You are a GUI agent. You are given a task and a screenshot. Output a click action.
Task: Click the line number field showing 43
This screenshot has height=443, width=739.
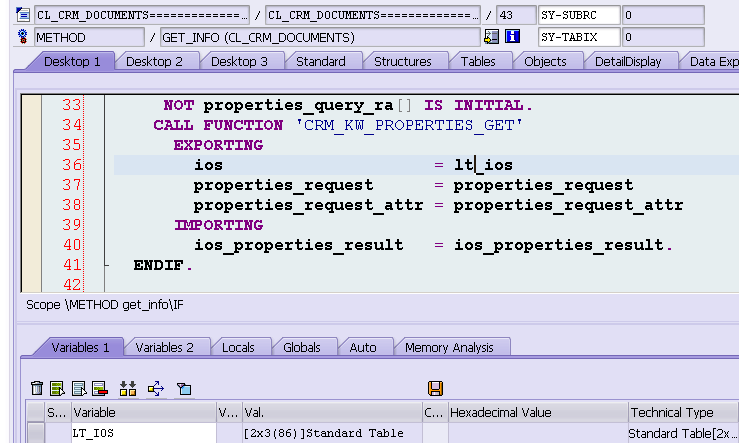point(517,15)
